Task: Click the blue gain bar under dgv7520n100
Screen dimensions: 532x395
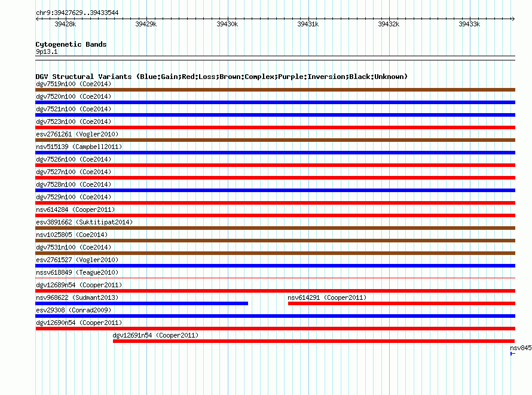Action: [x=275, y=102]
